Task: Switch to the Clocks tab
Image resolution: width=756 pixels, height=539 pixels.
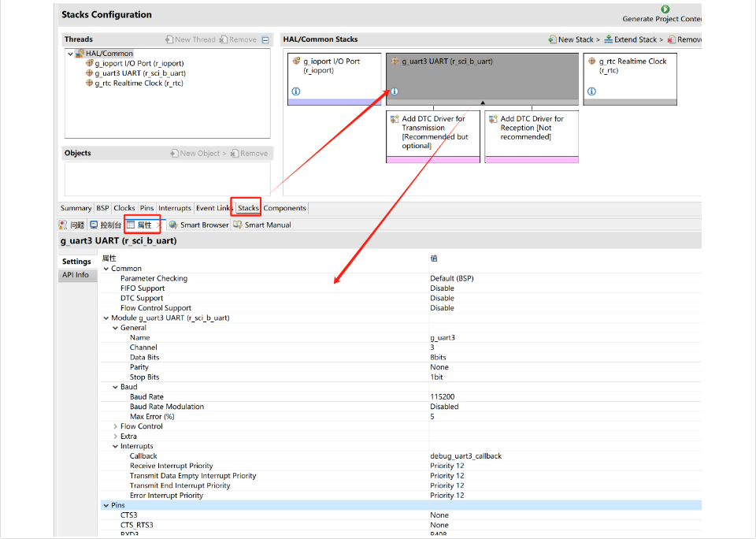Action: pos(124,208)
